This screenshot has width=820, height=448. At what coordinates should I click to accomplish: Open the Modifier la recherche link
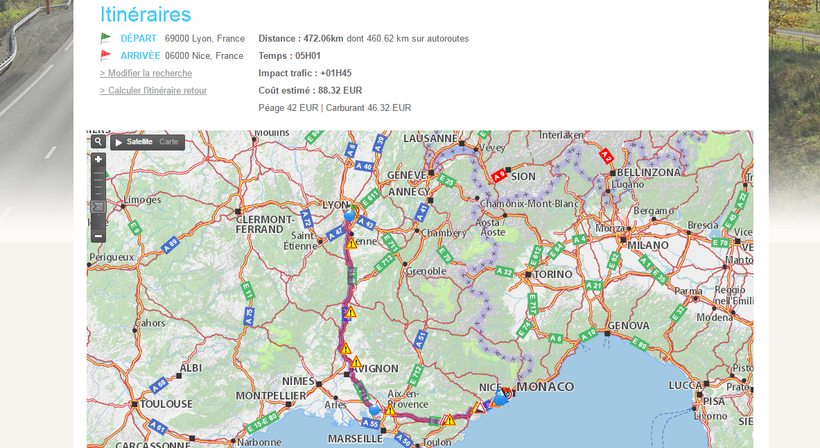click(x=146, y=73)
